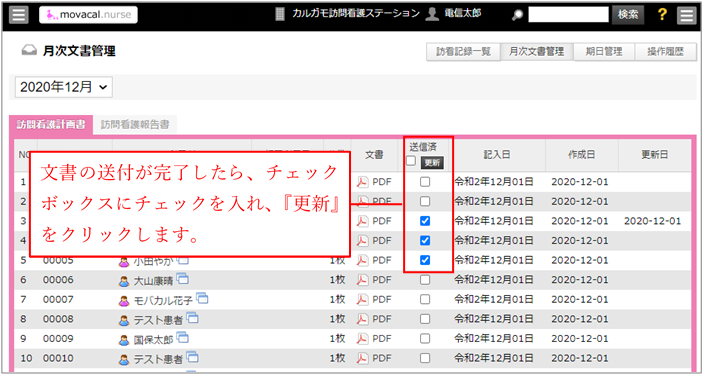Click user icon beside 電信太郎
Viewport: 702px width, 376px height.
tap(432, 14)
